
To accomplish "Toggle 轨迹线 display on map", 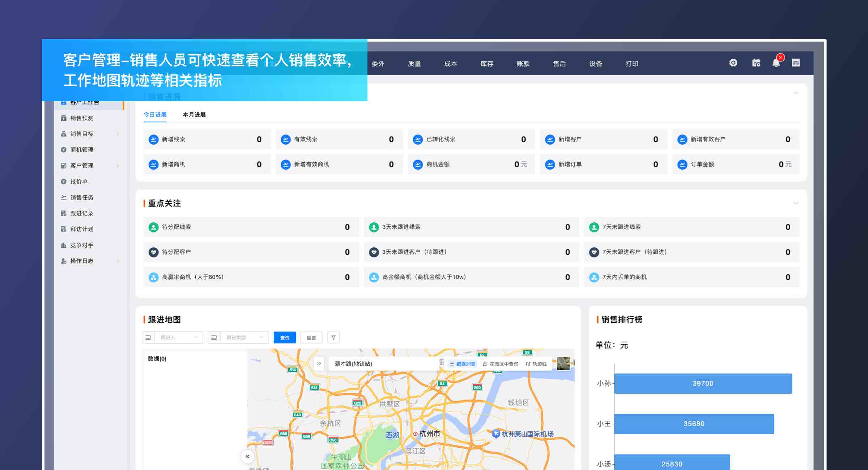I will pyautogui.click(x=536, y=364).
